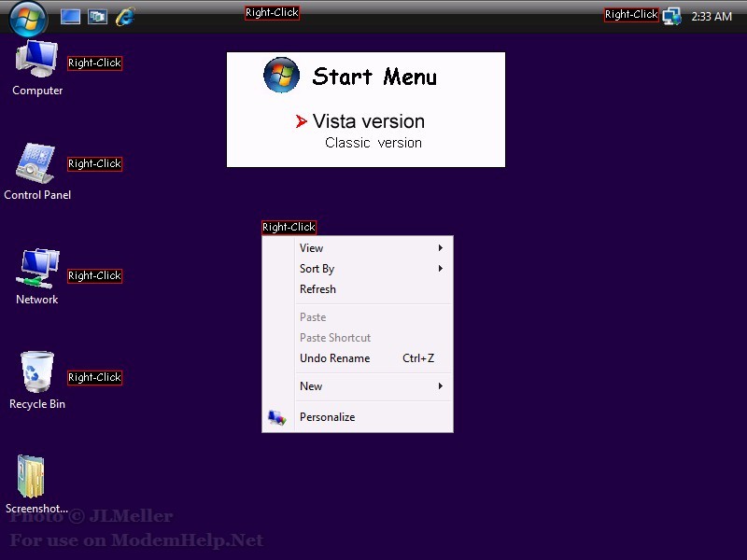Viewport: 747px width, 560px height.
Task: Click the Show Desktop quick launch icon
Action: click(x=70, y=17)
